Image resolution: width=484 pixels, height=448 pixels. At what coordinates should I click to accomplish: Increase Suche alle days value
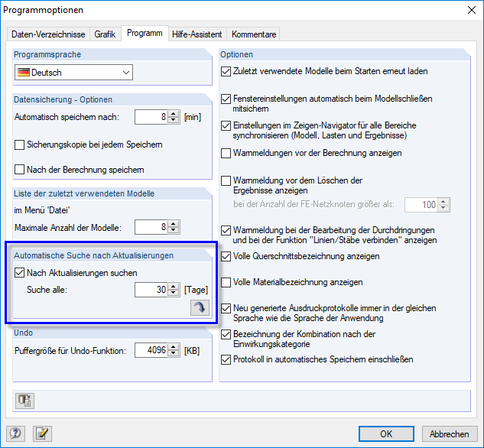coord(174,287)
